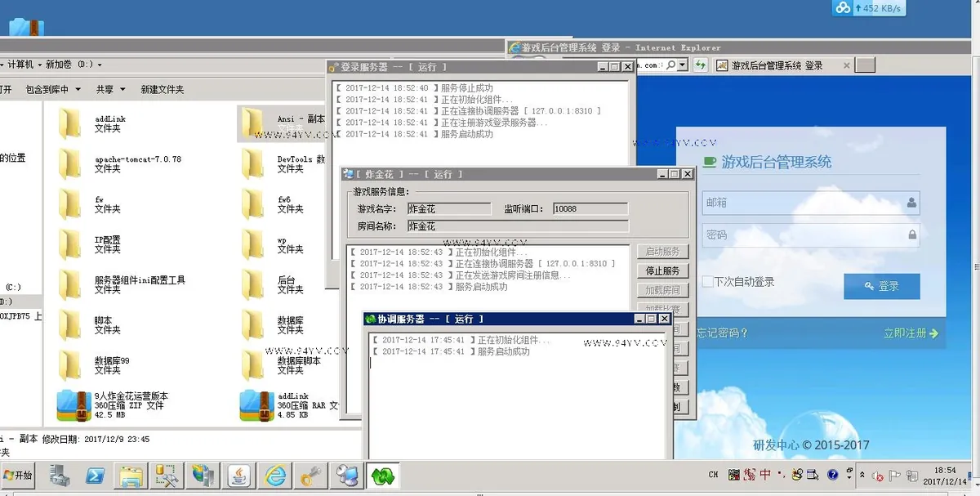Launch the Java icon in taskbar
The image size is (980, 496).
coord(239,475)
